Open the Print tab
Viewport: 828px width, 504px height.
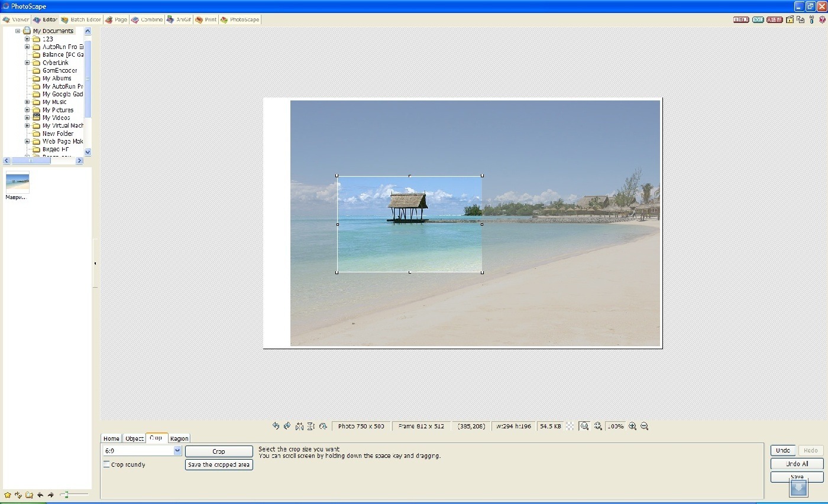coord(206,19)
